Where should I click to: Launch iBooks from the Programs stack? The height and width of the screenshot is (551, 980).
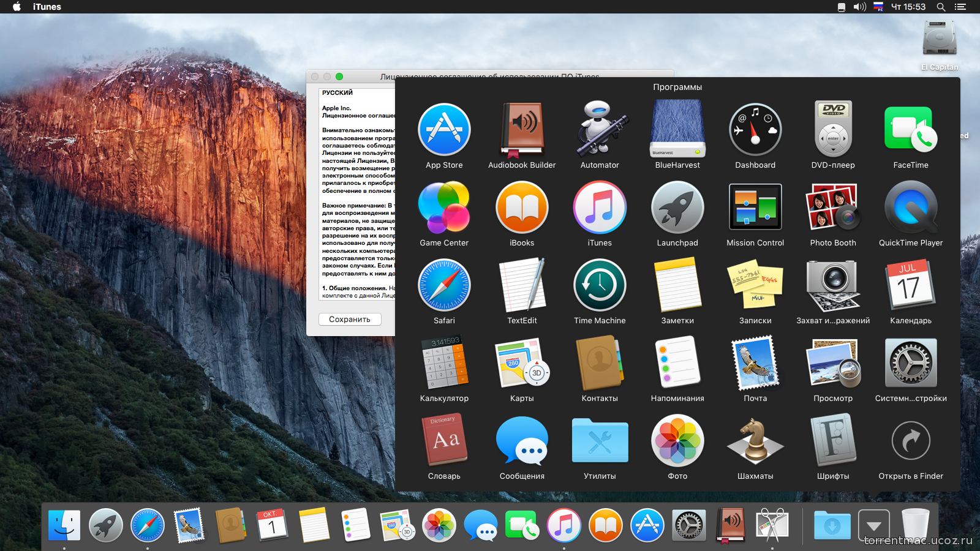(522, 208)
